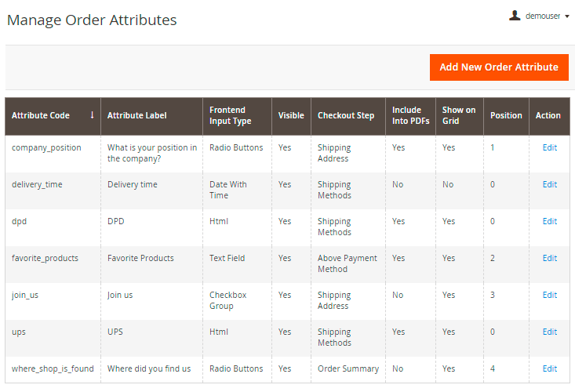This screenshot has width=575, height=392.
Task: Edit the join_us attribute
Action: click(x=550, y=295)
